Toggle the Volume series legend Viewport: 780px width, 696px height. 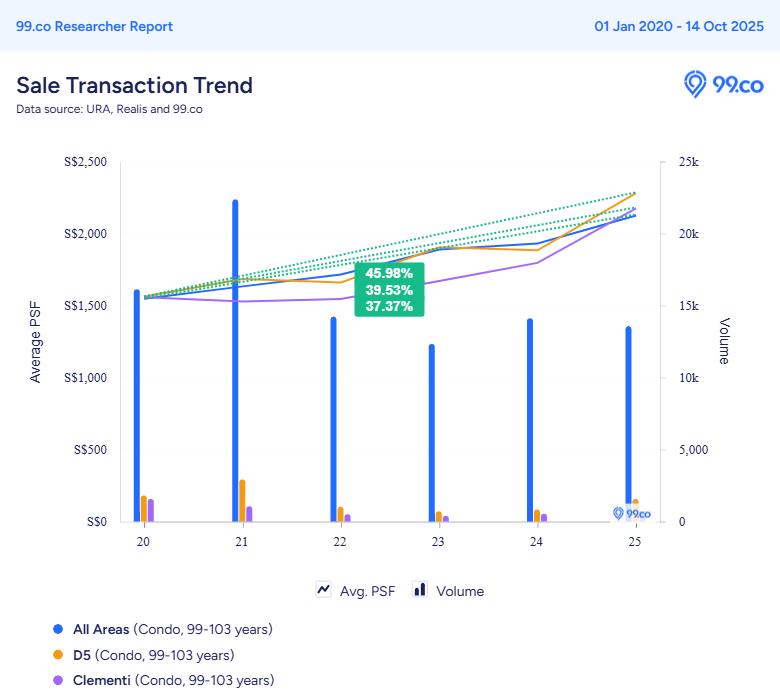[x=448, y=591]
